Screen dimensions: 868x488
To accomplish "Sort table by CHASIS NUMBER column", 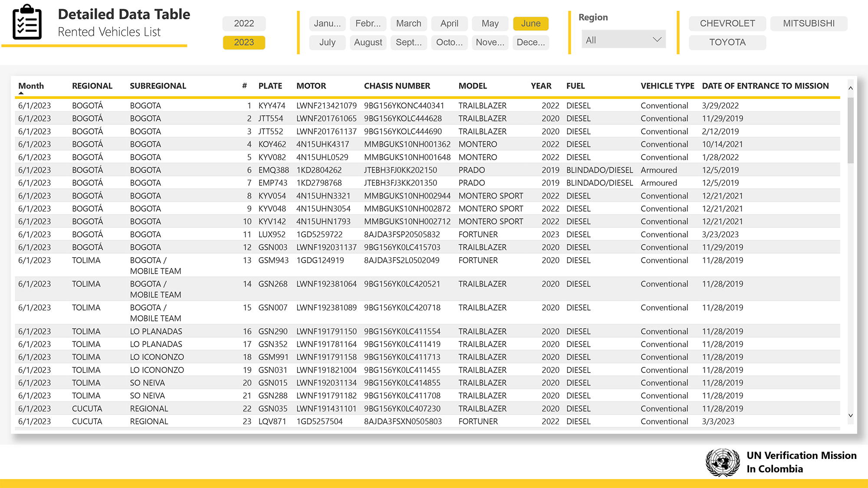I will click(397, 86).
